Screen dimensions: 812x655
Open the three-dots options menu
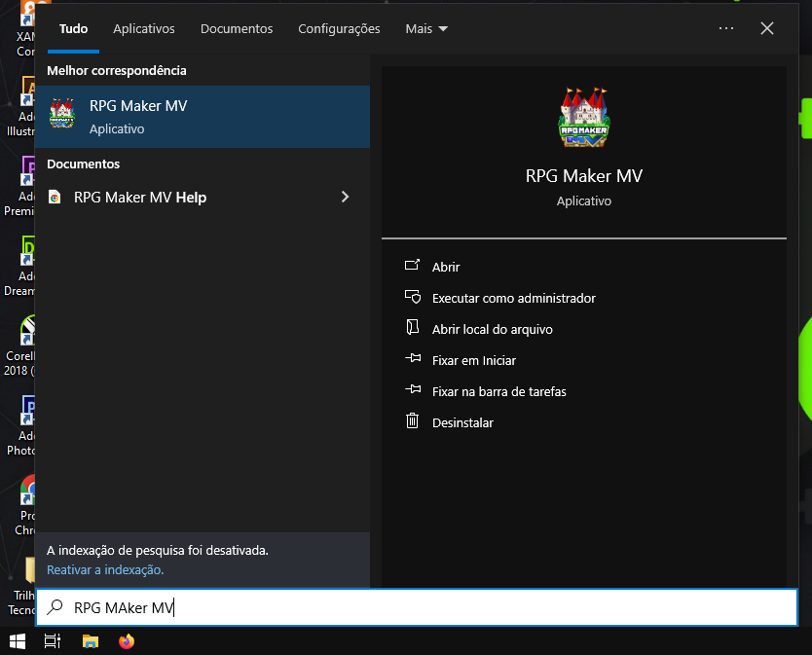(725, 29)
